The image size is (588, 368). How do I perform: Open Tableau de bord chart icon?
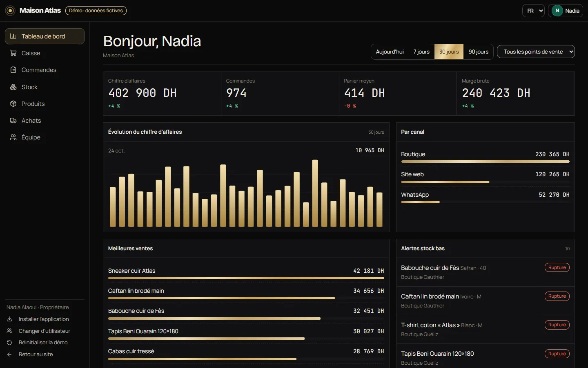pos(13,36)
